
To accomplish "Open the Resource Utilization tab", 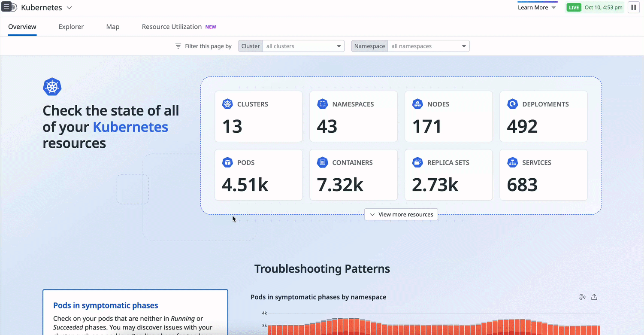I will [x=172, y=27].
